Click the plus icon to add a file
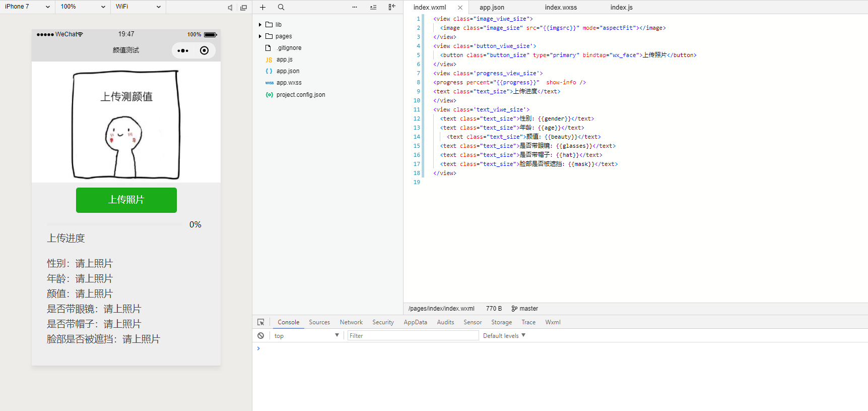The image size is (868, 411). tap(262, 7)
